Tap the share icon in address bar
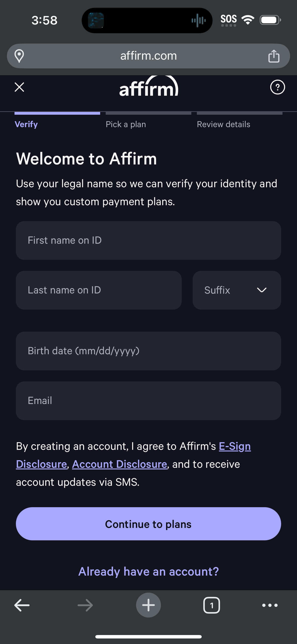Viewport: 297px width, 644px height. tap(274, 56)
